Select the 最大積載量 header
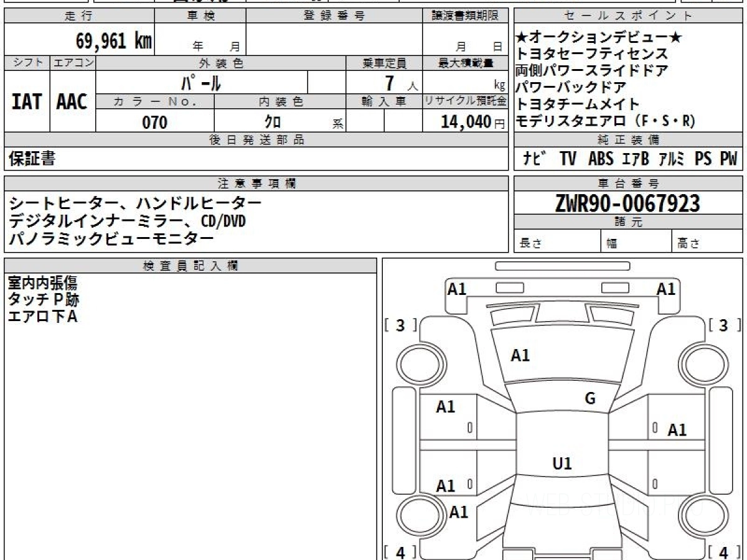Screen dimensions: 747x560 pos(466,63)
